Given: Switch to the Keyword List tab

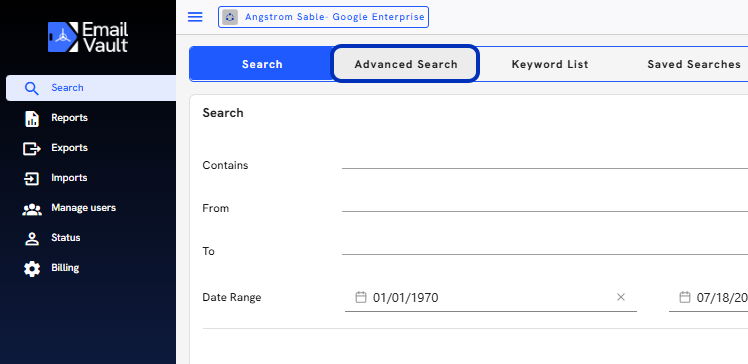Looking at the screenshot, I should tap(550, 64).
